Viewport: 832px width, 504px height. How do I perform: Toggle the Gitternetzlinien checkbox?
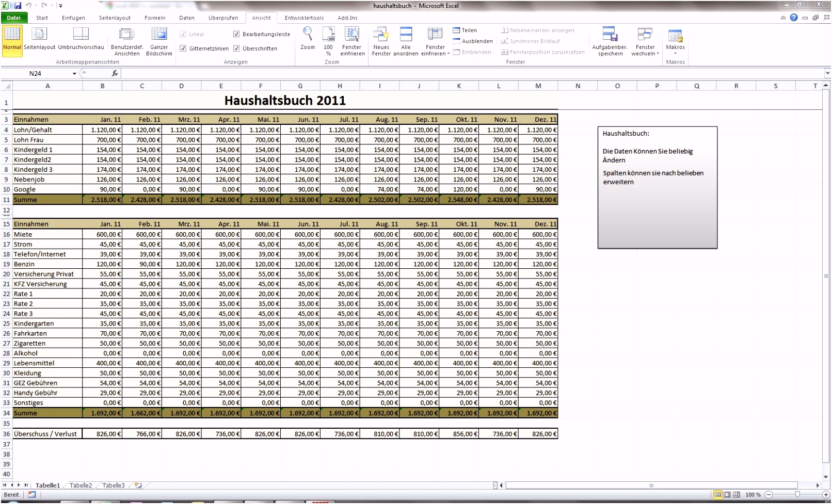[183, 48]
